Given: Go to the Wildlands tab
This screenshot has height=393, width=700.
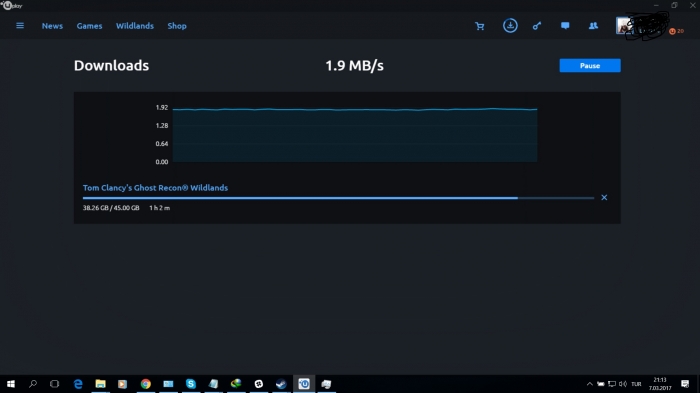Looking at the screenshot, I should point(135,26).
